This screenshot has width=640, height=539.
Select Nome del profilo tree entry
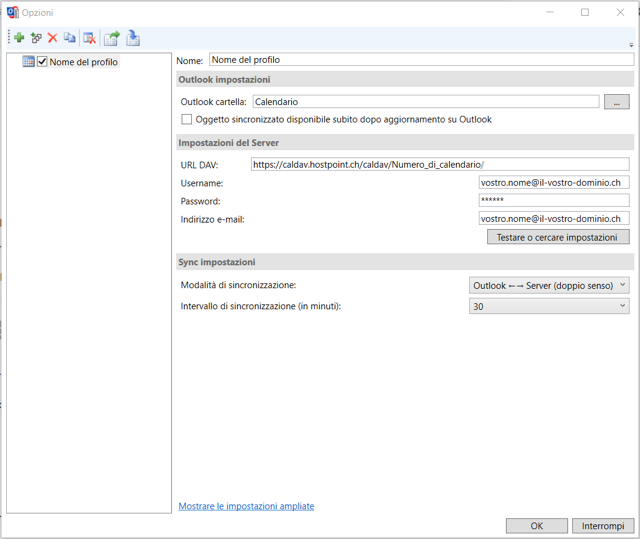(x=83, y=62)
